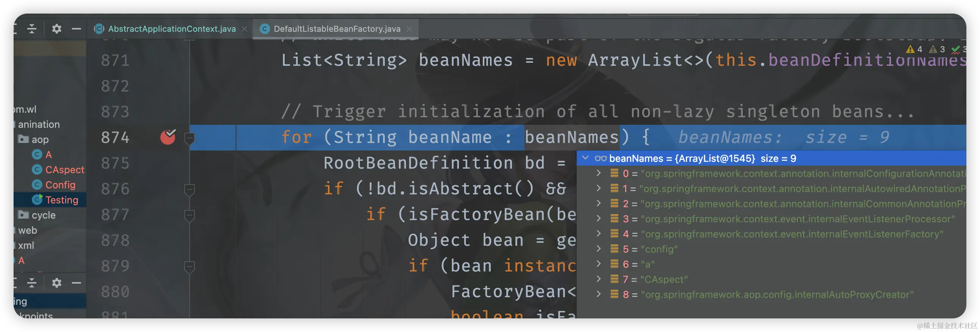Open lower panel settings gear

coord(56,282)
